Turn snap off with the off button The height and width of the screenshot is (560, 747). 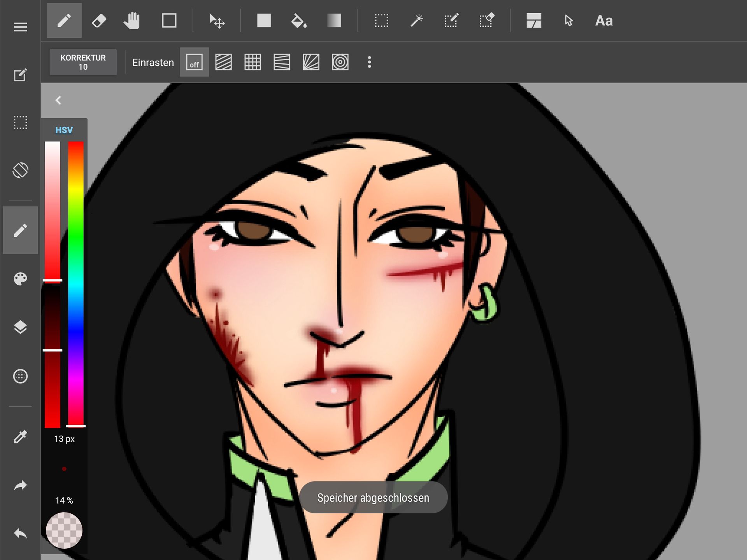pos(194,62)
